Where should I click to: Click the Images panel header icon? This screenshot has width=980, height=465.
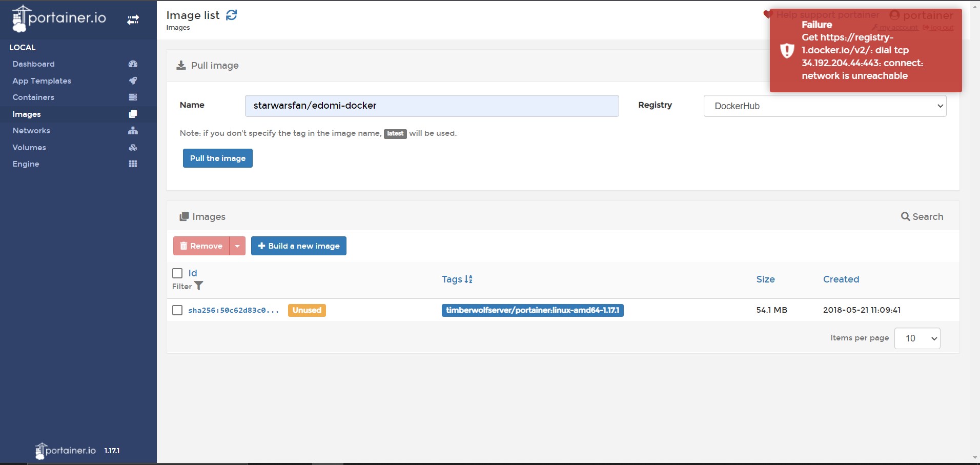[x=184, y=216]
